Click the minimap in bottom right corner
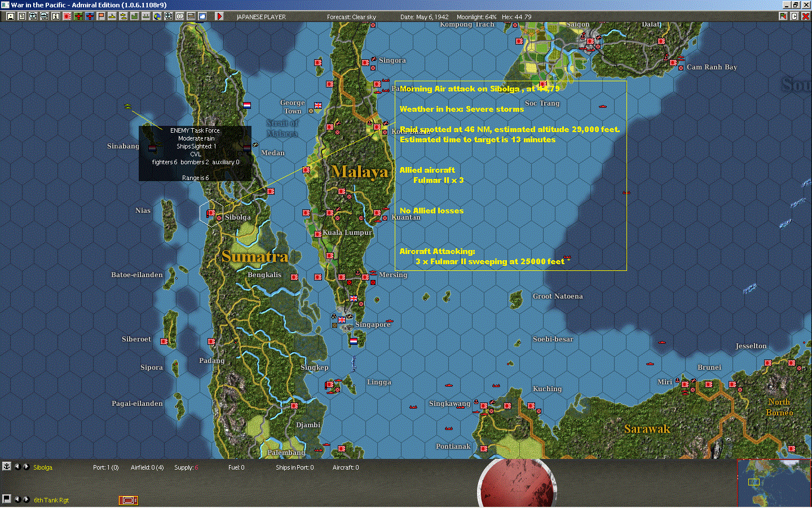The image size is (812, 508). tap(774, 483)
